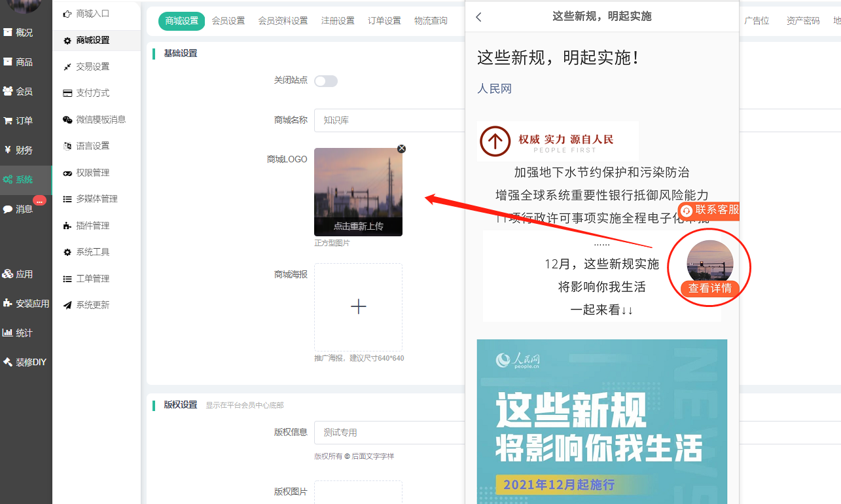Click the 权威 实力 源自人民 logo banner
The height and width of the screenshot is (504, 841).
pyautogui.click(x=558, y=141)
